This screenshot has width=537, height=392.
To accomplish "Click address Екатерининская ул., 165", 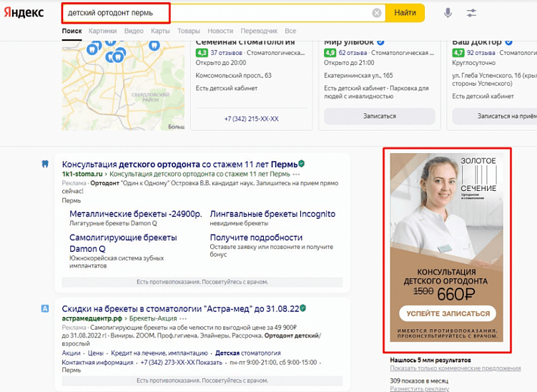I will 358,75.
